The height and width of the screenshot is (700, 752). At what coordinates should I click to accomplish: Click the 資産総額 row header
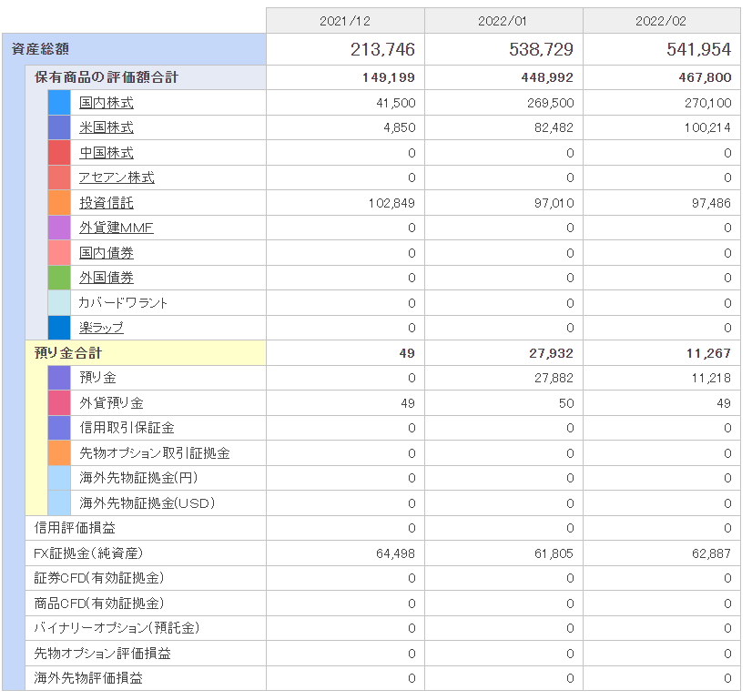tap(135, 49)
